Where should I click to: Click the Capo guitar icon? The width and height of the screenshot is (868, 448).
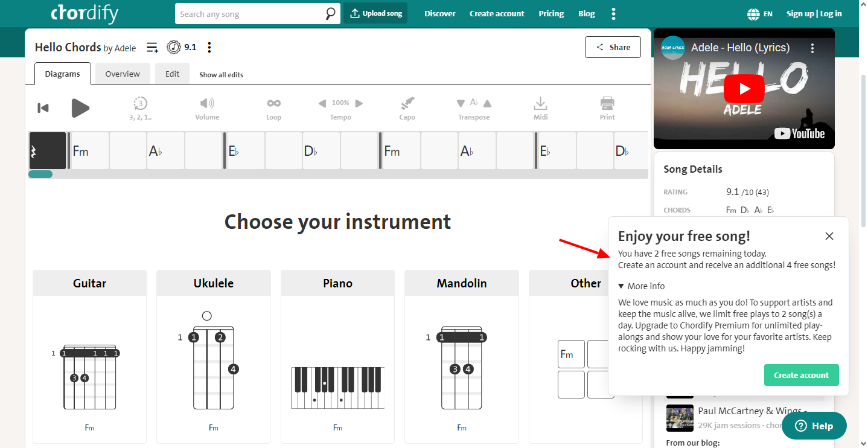[407, 103]
